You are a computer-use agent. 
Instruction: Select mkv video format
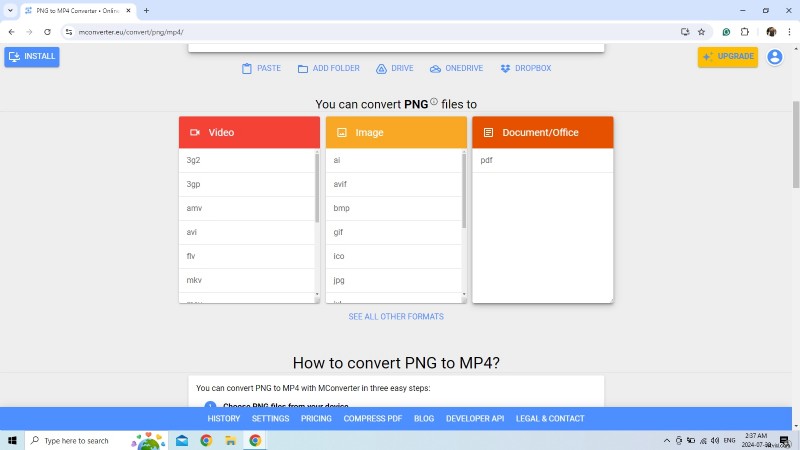pyautogui.click(x=247, y=280)
